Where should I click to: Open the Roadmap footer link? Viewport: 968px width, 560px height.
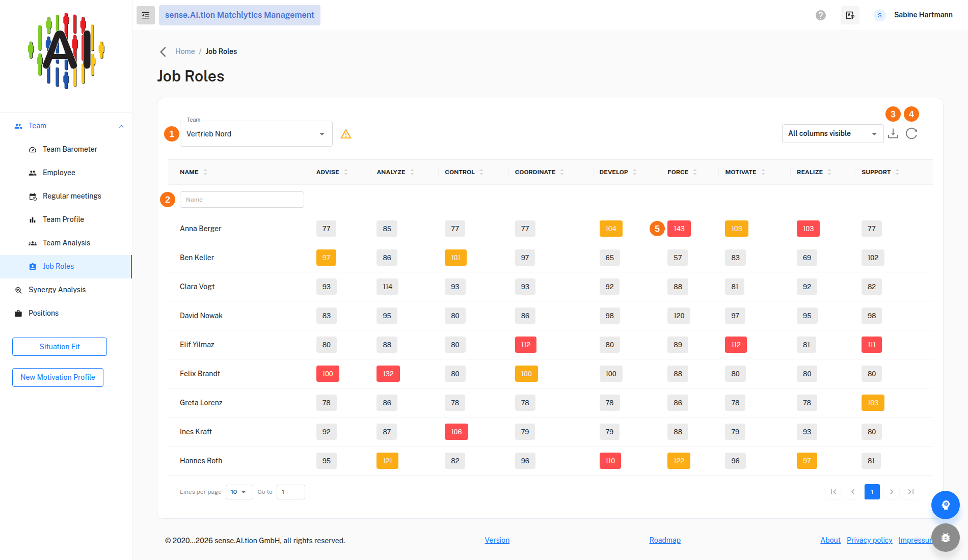pyautogui.click(x=665, y=540)
